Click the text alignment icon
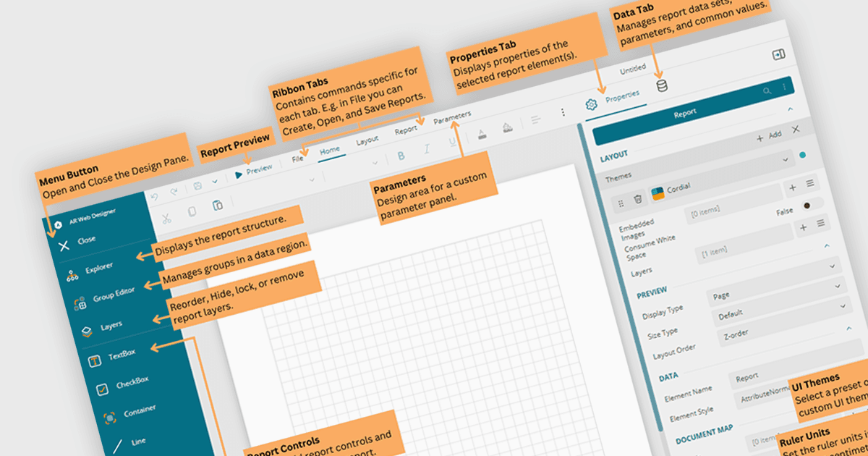The width and height of the screenshot is (868, 456). pyautogui.click(x=536, y=120)
